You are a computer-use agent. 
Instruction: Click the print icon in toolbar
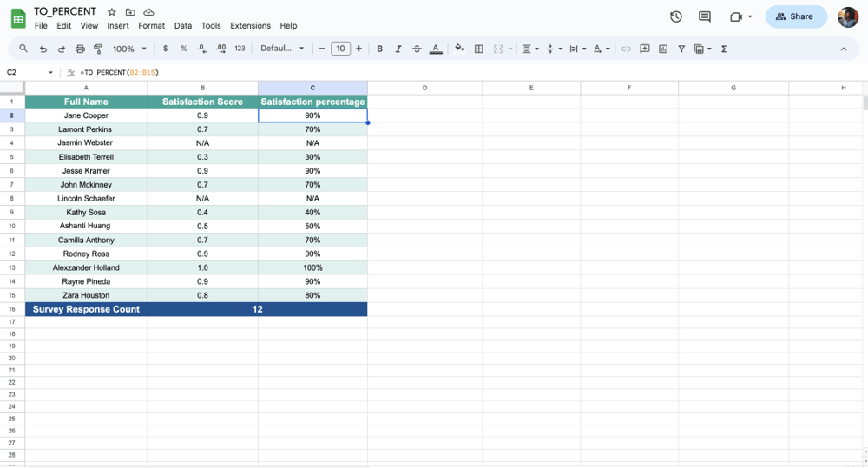[80, 49]
